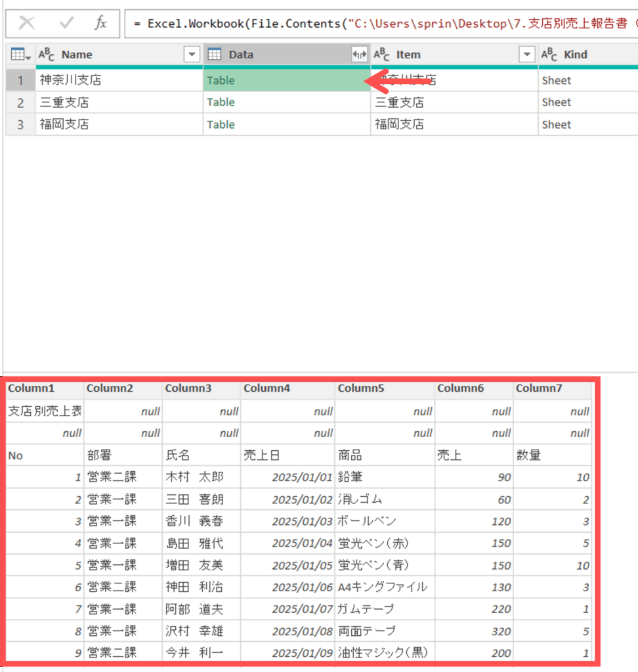Confirm the formula with the checkmark icon
The image size is (638, 672).
point(66,24)
